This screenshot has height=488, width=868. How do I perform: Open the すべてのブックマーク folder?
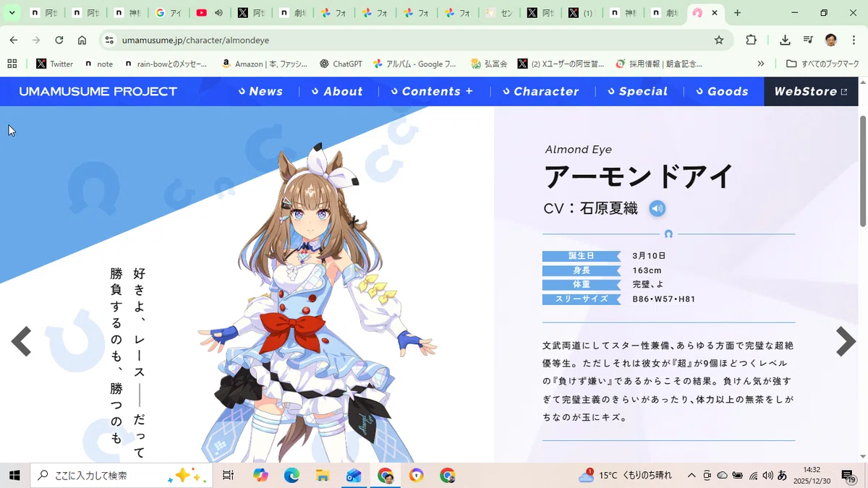pos(822,64)
